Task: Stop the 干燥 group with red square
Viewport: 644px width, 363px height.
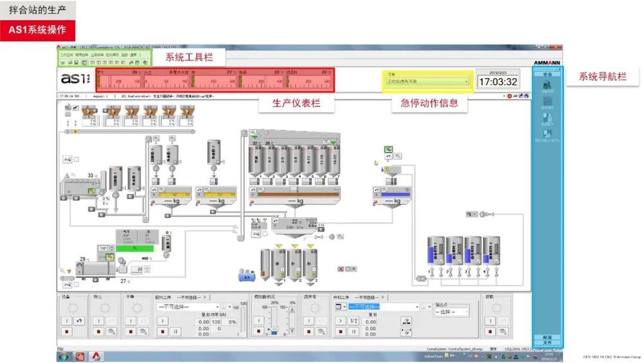Action: tap(131, 331)
